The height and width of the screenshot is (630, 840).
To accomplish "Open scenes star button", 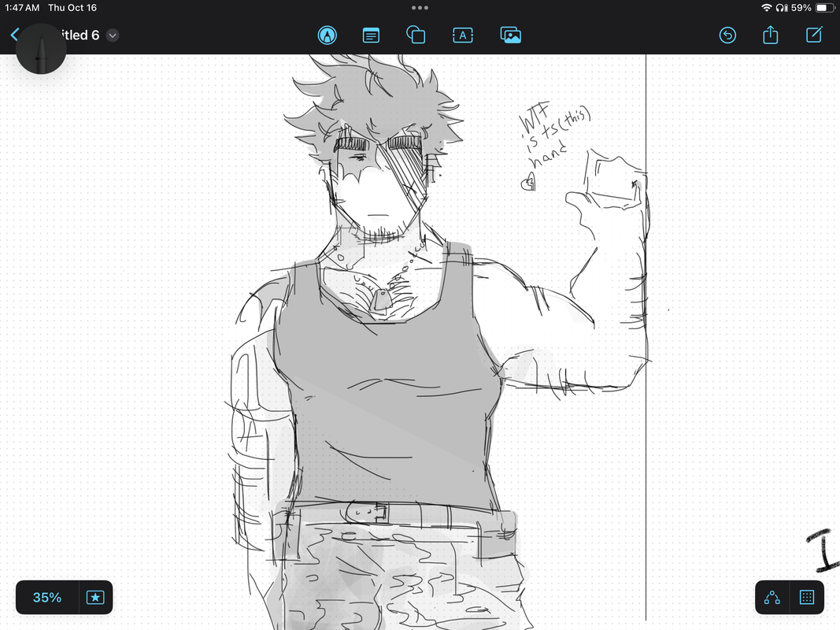I will (95, 598).
